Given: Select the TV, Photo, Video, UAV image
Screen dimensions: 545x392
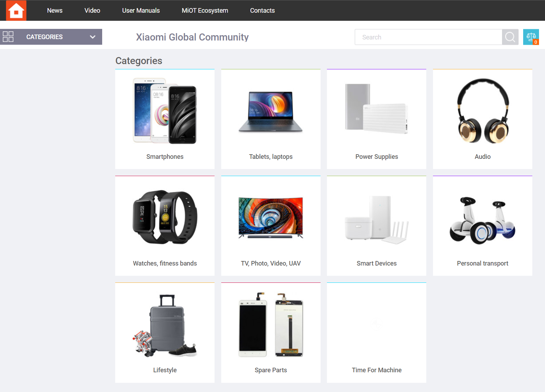Looking at the screenshot, I should pyautogui.click(x=271, y=218).
